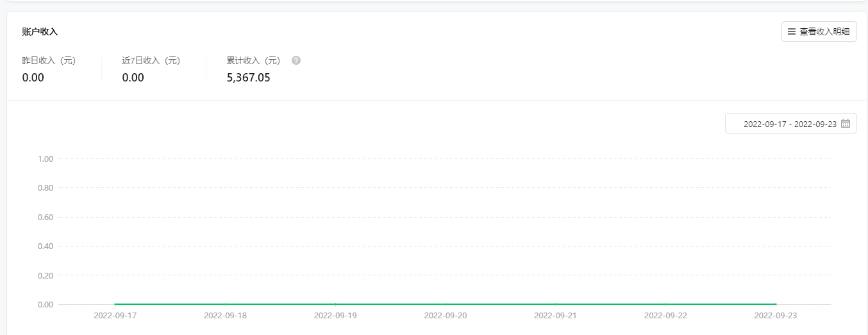Select the 2022-09-19 data point on chart
Viewport: 868px width, 335px height.
coord(335,304)
